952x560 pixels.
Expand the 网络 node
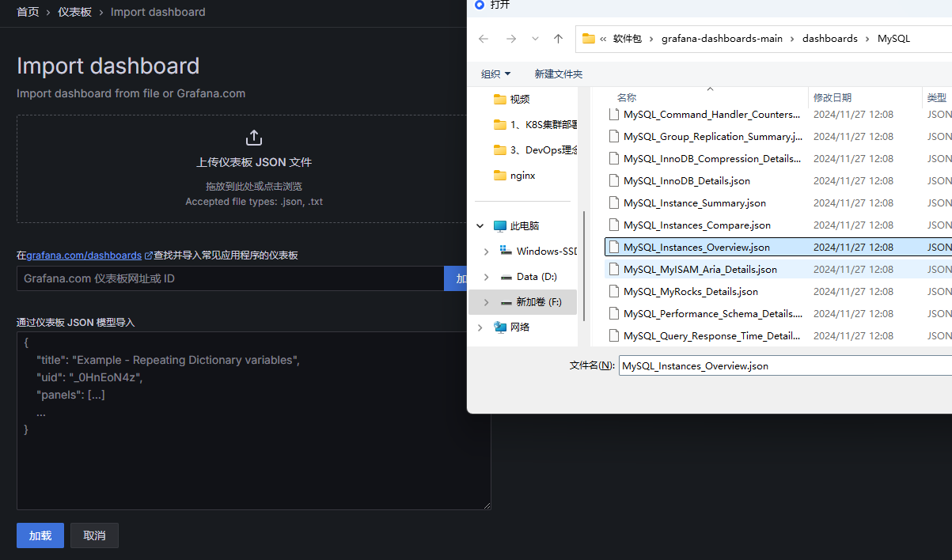(480, 327)
